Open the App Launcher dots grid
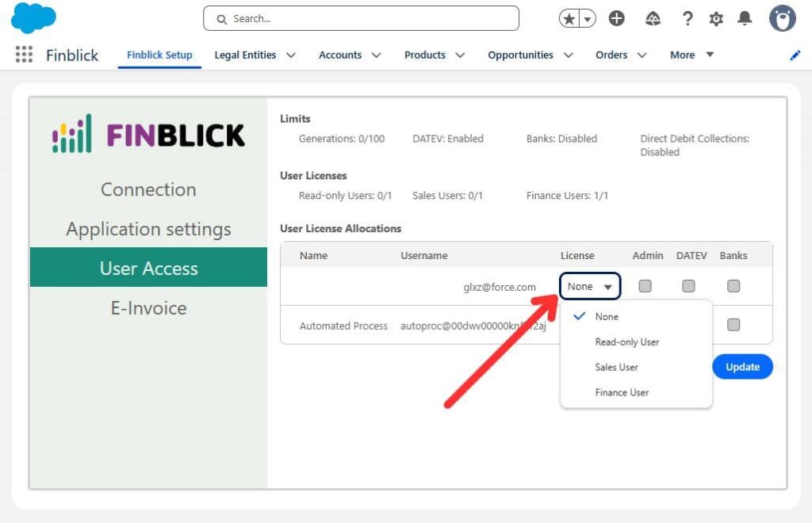 point(24,55)
